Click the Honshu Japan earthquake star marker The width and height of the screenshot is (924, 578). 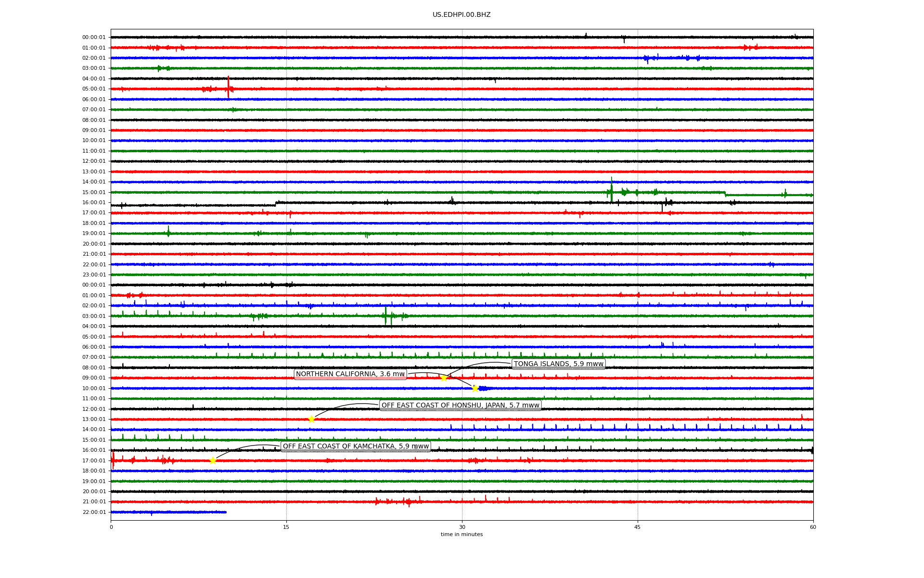pyautogui.click(x=311, y=419)
